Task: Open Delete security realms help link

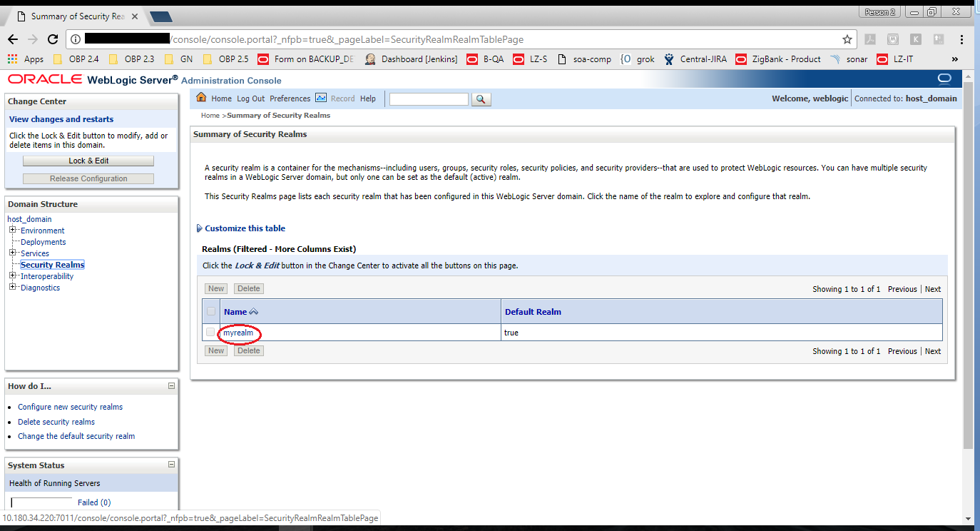Action: tap(56, 422)
